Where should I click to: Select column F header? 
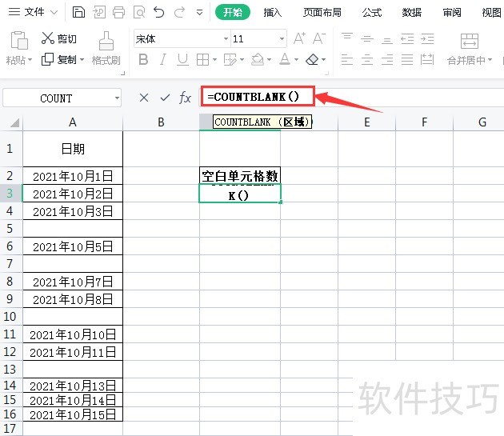424,122
